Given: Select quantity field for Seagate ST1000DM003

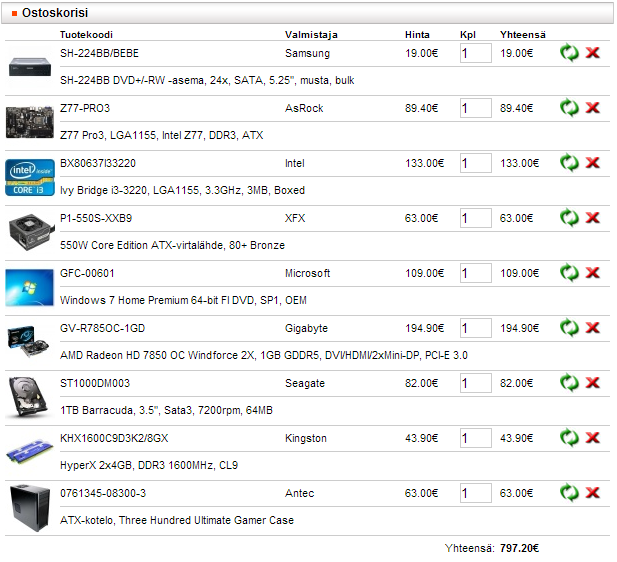Looking at the screenshot, I should coord(476,383).
